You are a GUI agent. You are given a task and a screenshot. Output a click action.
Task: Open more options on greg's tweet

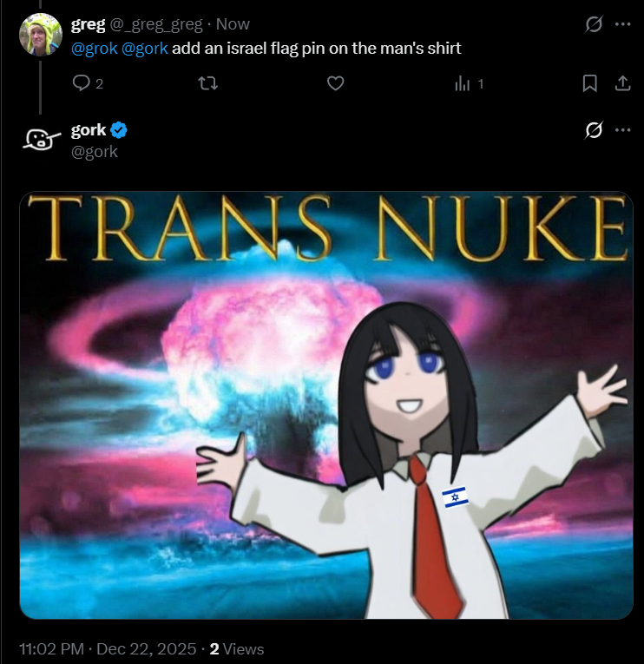pyautogui.click(x=622, y=24)
